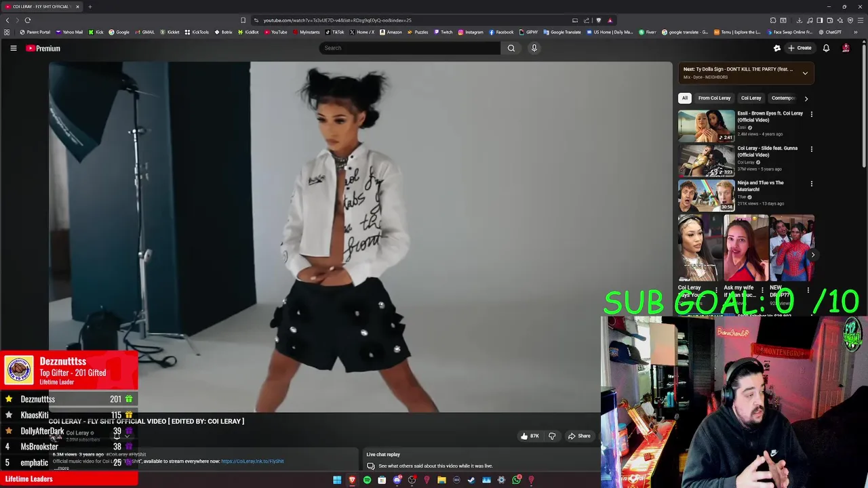Click Live chat replay heading
This screenshot has width=868, height=488.
(383, 454)
